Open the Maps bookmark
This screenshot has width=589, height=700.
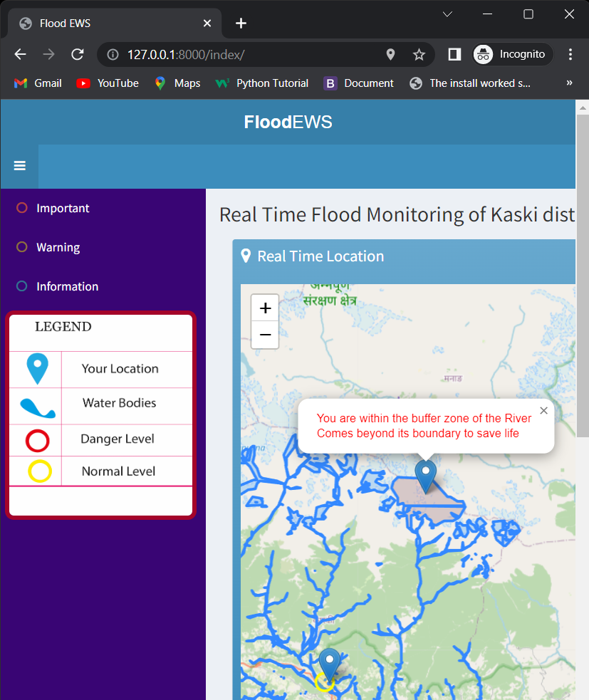[x=177, y=83]
